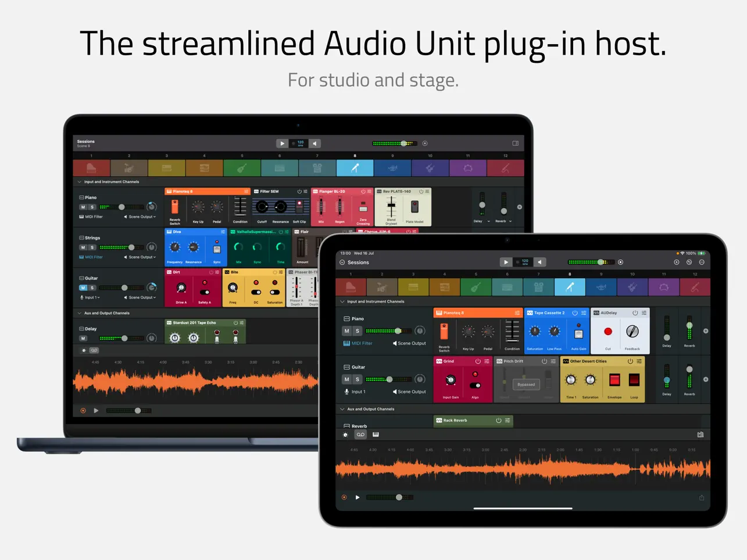The image size is (747, 560).
Task: Toggle power on the Tape Cassette 2 plug-in
Action: (x=575, y=313)
